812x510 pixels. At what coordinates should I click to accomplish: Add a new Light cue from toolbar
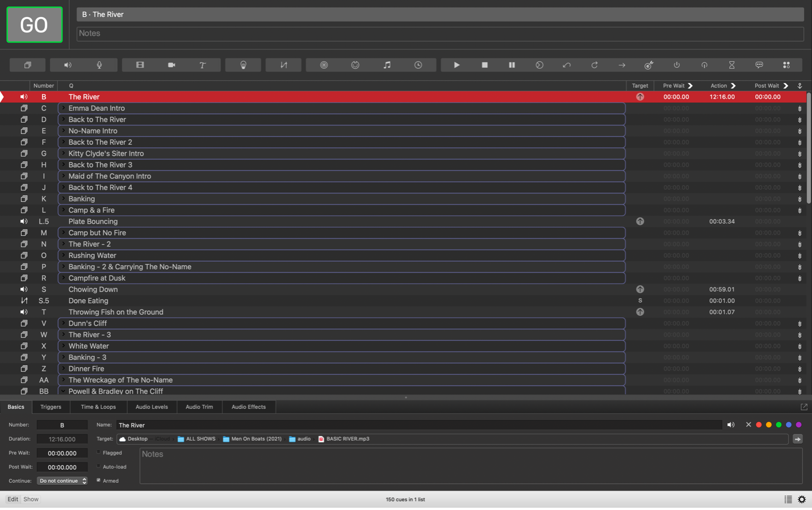pos(243,65)
